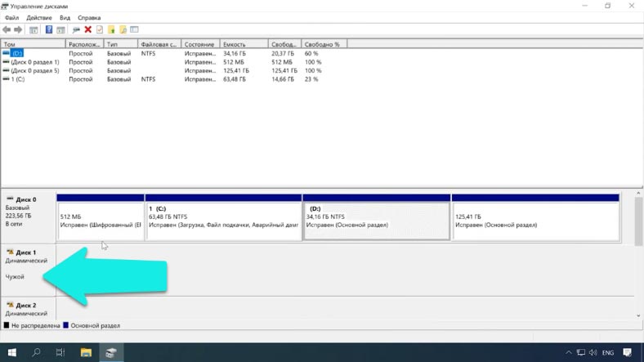Open the Справка menu
644x362 pixels.
tap(89, 17)
